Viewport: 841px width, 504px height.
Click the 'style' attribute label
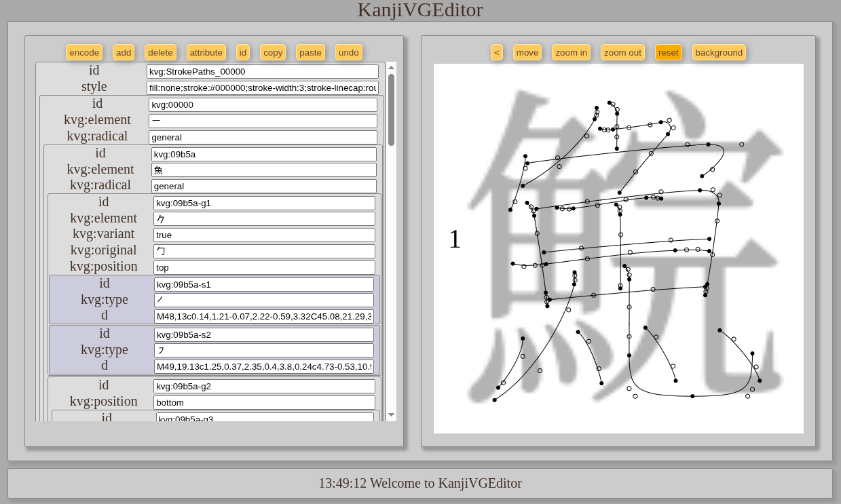pos(94,87)
